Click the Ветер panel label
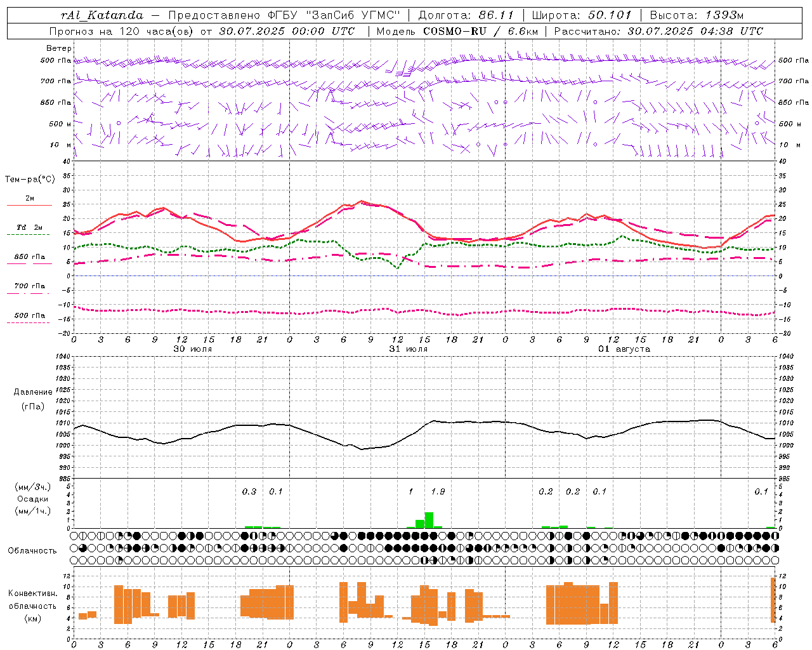The image size is (812, 650). [59, 48]
